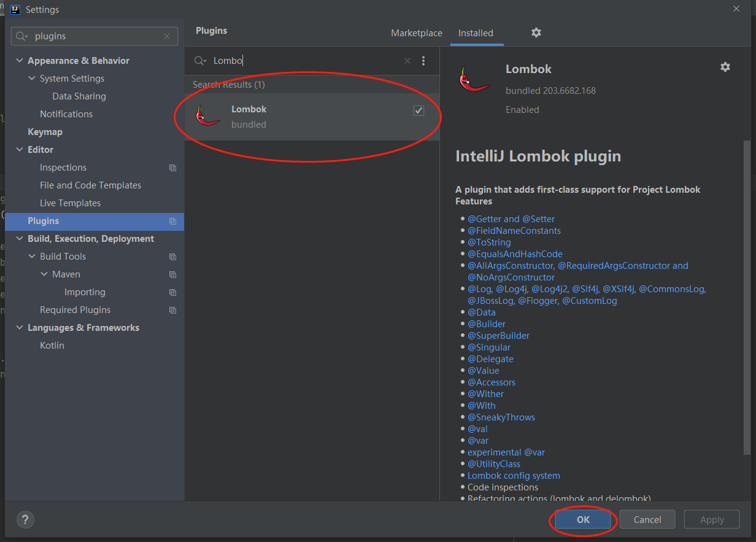756x542 pixels.
Task: Click the help question mark icon
Action: 25,519
